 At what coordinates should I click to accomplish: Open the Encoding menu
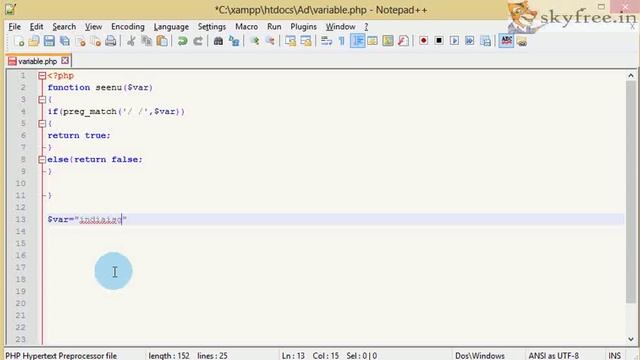(128, 27)
